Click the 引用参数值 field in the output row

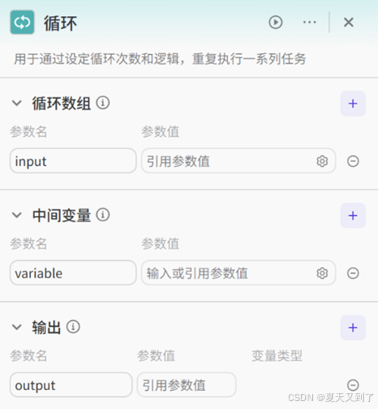pos(187,385)
